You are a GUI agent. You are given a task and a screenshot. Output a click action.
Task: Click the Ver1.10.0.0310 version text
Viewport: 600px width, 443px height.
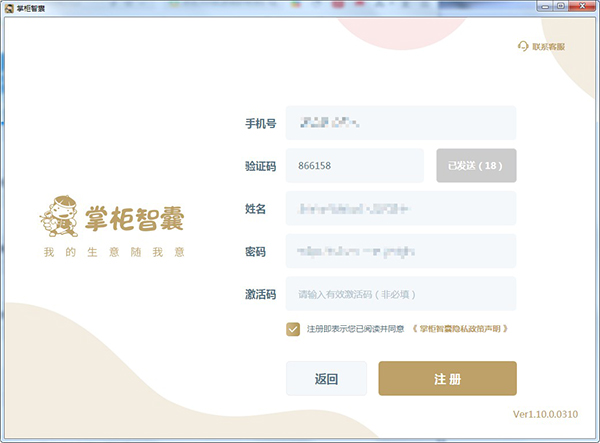(x=545, y=414)
